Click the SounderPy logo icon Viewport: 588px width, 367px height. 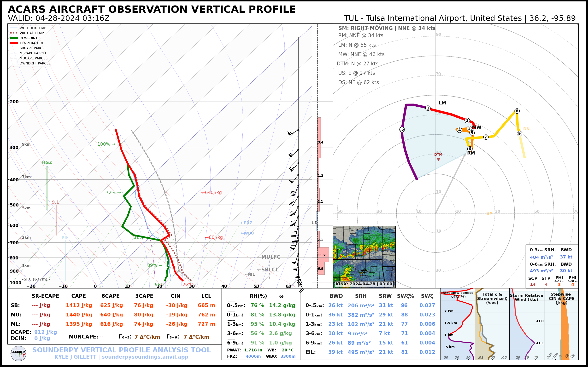(x=18, y=354)
